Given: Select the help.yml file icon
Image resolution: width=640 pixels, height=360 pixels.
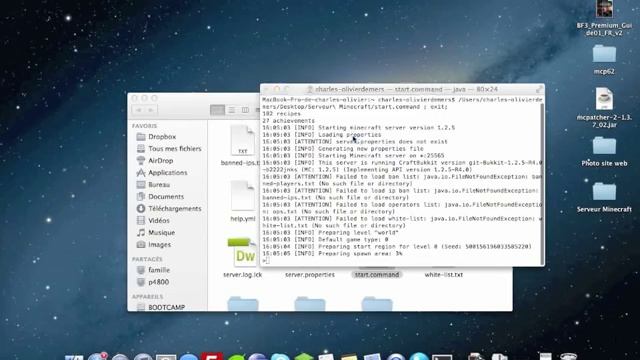Looking at the screenshot, I should click(242, 196).
